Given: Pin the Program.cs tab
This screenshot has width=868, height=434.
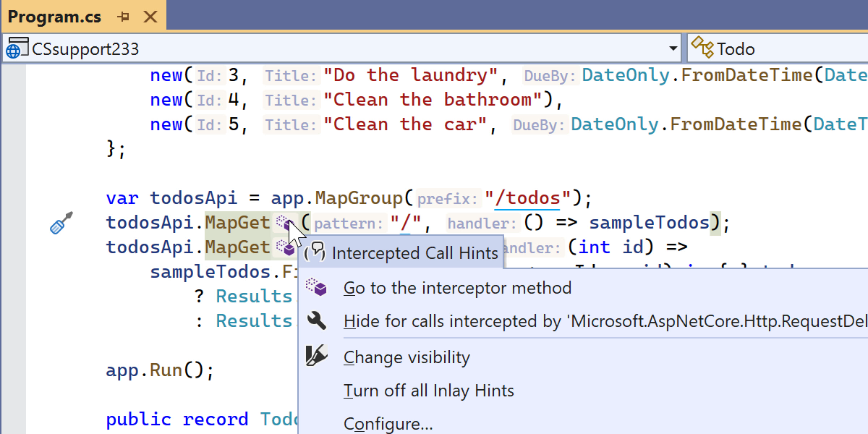Looking at the screenshot, I should click(124, 17).
